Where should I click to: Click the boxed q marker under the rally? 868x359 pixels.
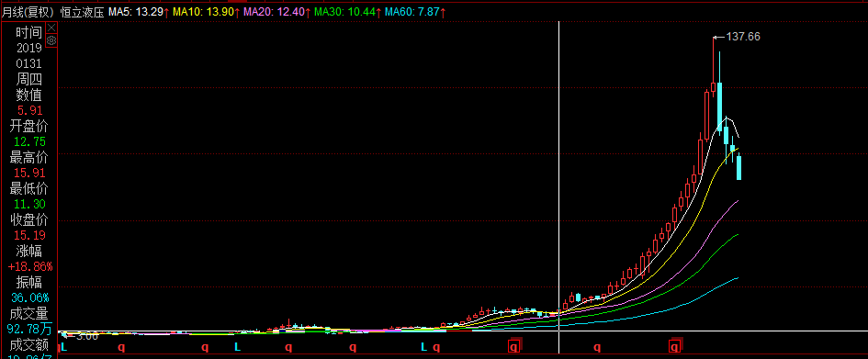(x=674, y=347)
